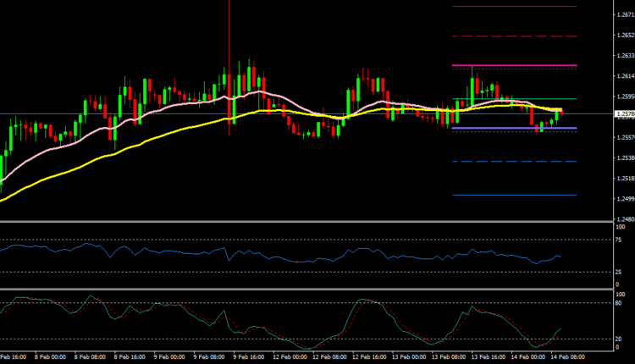Click the 25 level on RSI scale

620,272
